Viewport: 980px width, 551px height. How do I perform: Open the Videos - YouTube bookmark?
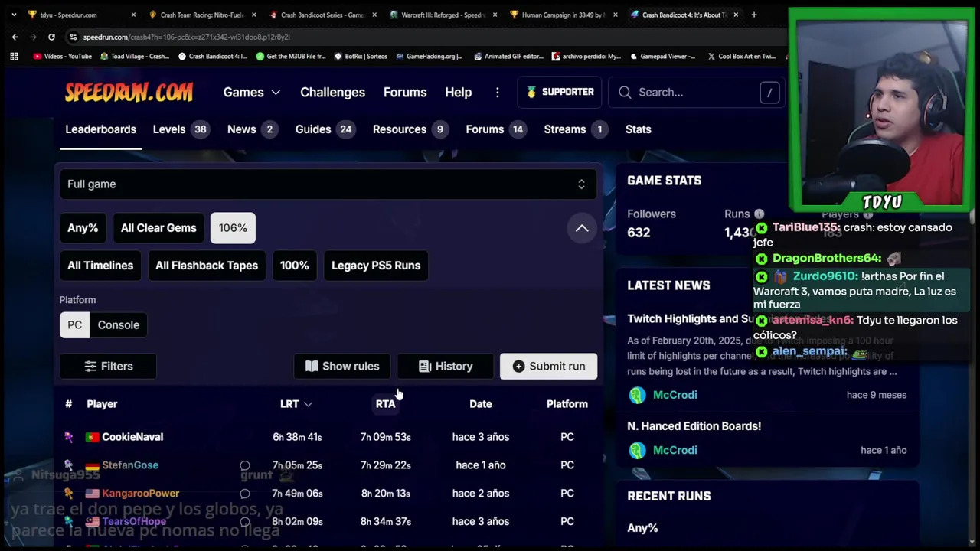(63, 56)
